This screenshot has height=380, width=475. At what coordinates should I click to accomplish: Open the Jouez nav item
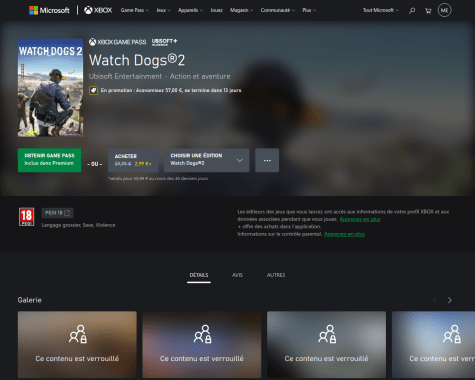[216, 10]
